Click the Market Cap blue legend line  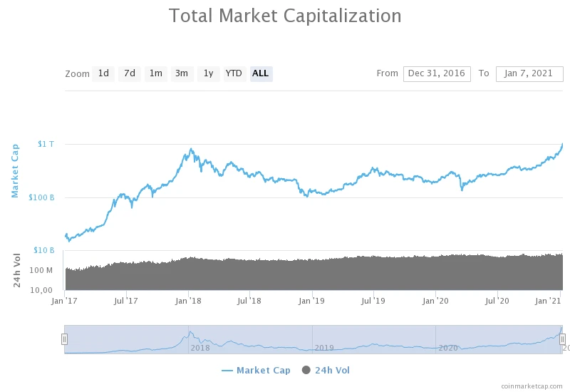(x=227, y=371)
